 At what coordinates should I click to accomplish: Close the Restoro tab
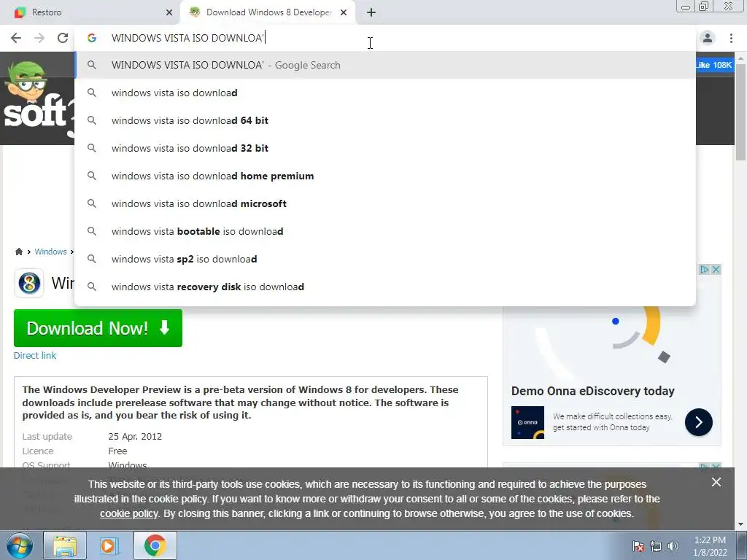click(x=169, y=12)
